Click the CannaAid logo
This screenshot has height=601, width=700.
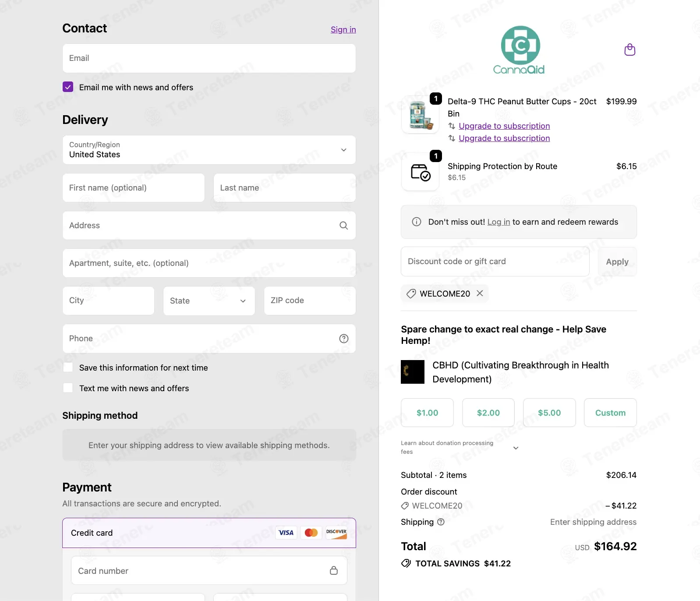(x=519, y=50)
